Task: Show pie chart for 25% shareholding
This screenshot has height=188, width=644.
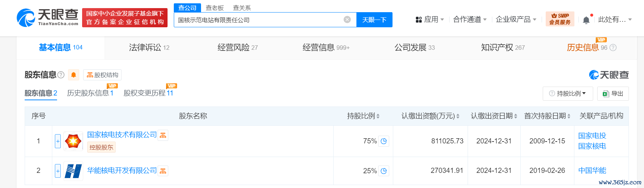Action: pyautogui.click(x=384, y=171)
